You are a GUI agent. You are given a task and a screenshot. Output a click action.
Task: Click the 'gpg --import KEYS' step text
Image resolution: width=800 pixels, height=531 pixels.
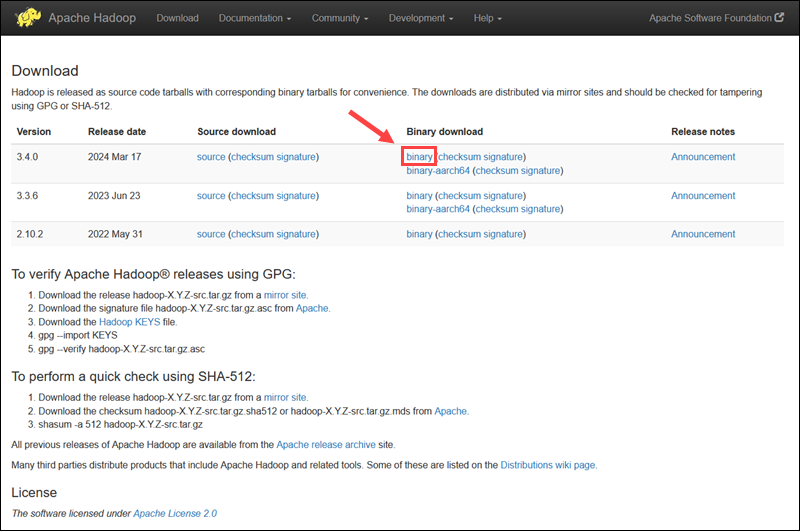click(x=78, y=335)
